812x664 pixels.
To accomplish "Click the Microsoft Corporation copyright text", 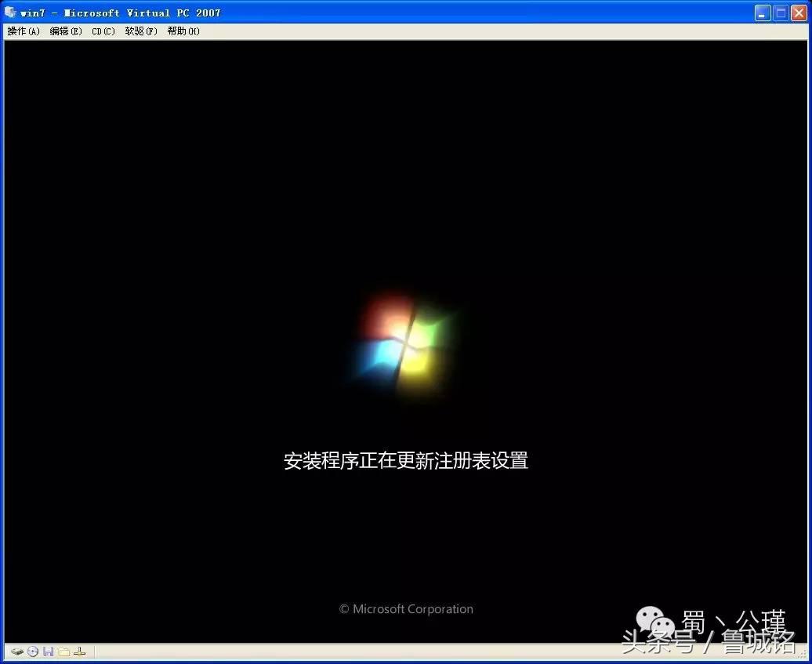I will pyautogui.click(x=405, y=608).
